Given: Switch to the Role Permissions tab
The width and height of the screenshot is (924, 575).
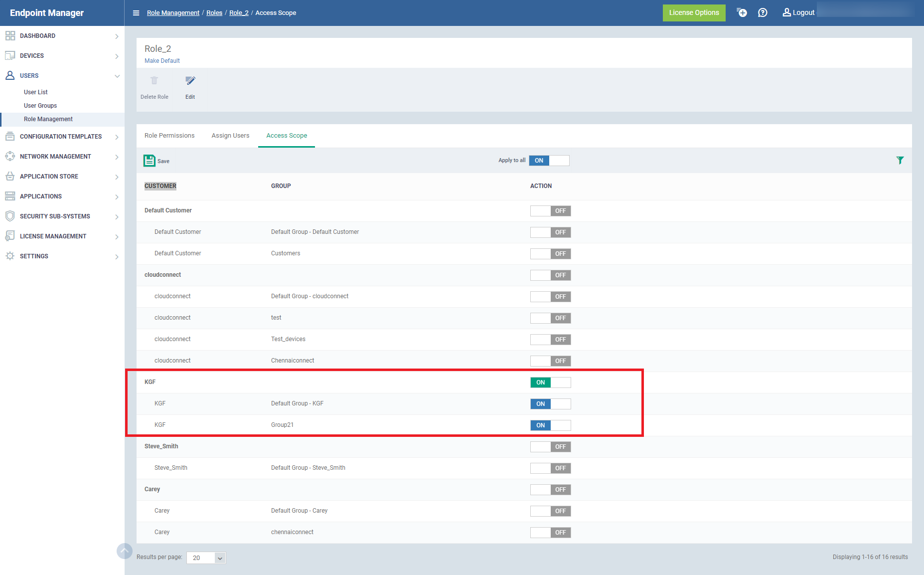Looking at the screenshot, I should point(169,136).
